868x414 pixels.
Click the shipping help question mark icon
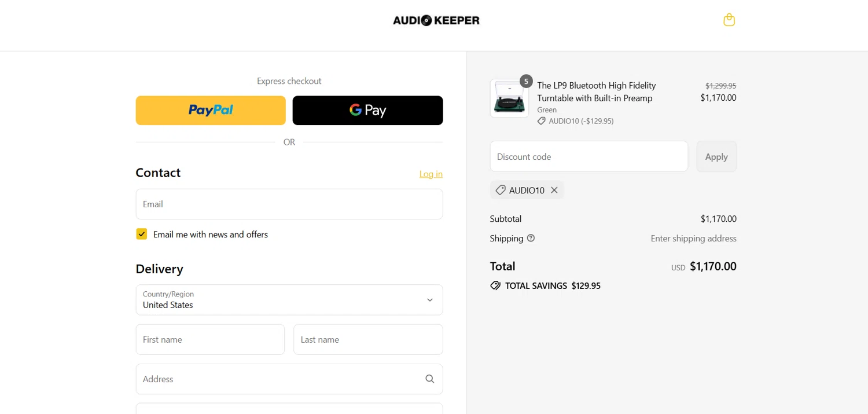531,238
